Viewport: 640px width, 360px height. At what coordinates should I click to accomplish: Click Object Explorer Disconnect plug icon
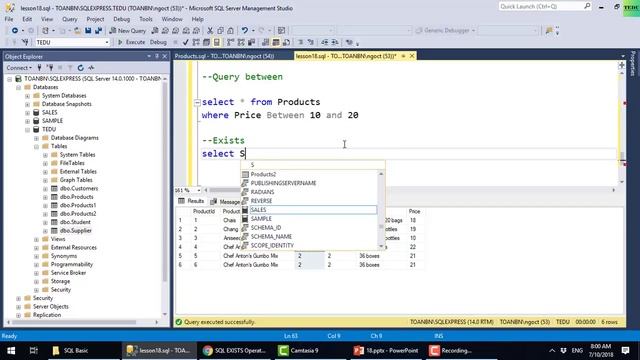point(50,68)
